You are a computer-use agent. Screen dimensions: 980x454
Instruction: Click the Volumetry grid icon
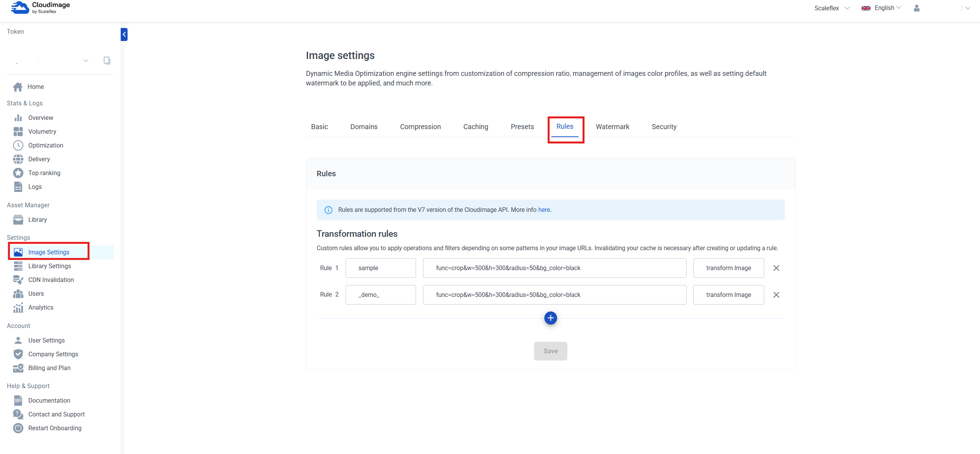[x=18, y=131]
